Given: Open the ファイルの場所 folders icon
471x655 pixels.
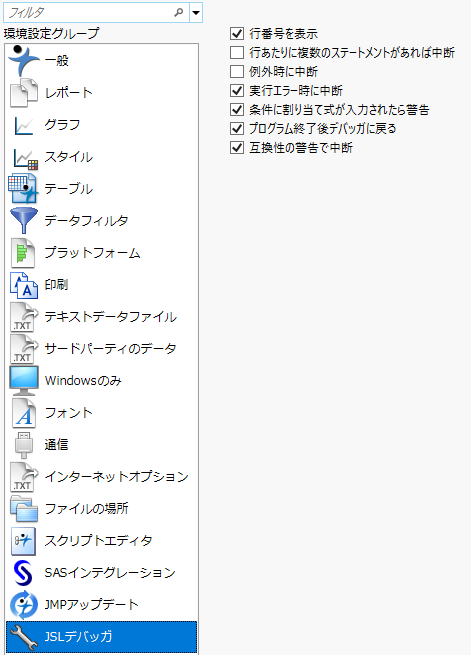Looking at the screenshot, I should [24, 509].
